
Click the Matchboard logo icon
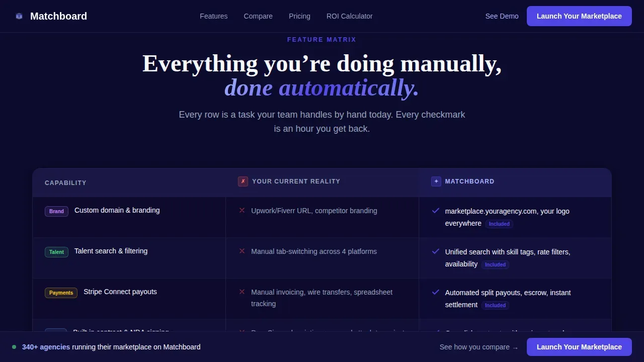click(19, 16)
